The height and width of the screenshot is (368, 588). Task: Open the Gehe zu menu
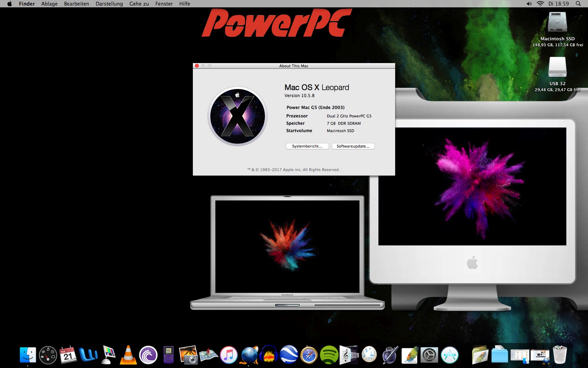tap(139, 4)
